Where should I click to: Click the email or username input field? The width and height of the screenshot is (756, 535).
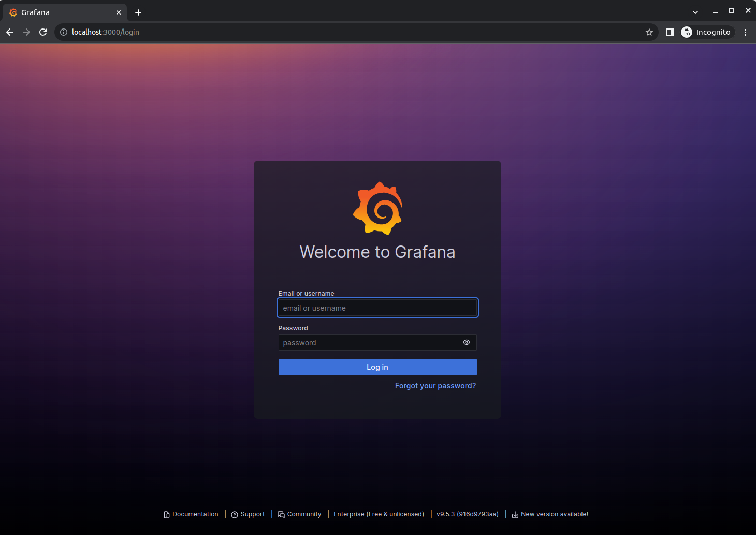pyautogui.click(x=377, y=308)
